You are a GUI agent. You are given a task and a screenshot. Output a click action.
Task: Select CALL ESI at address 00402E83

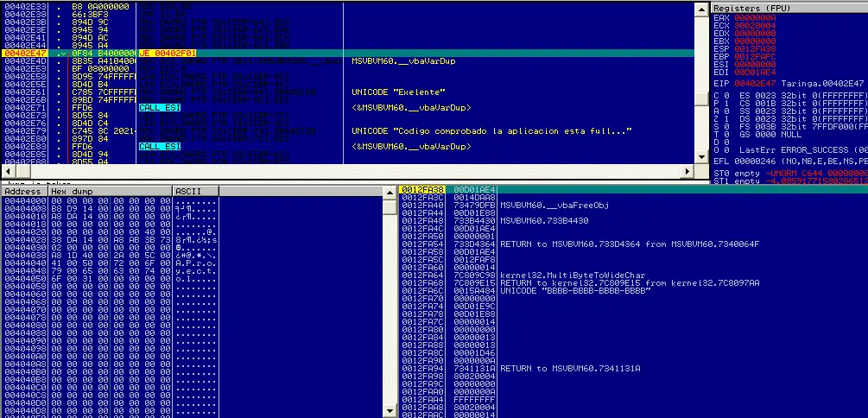160,146
